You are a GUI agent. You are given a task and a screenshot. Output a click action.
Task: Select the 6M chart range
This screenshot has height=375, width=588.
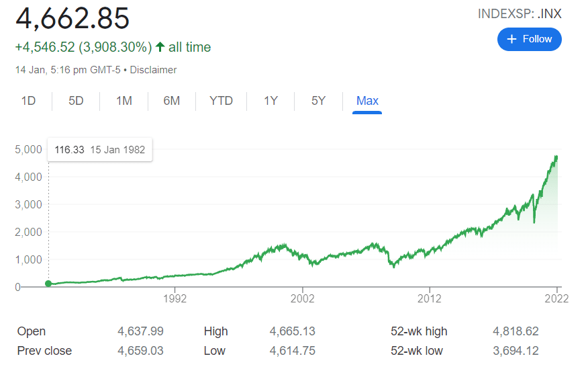pos(171,101)
